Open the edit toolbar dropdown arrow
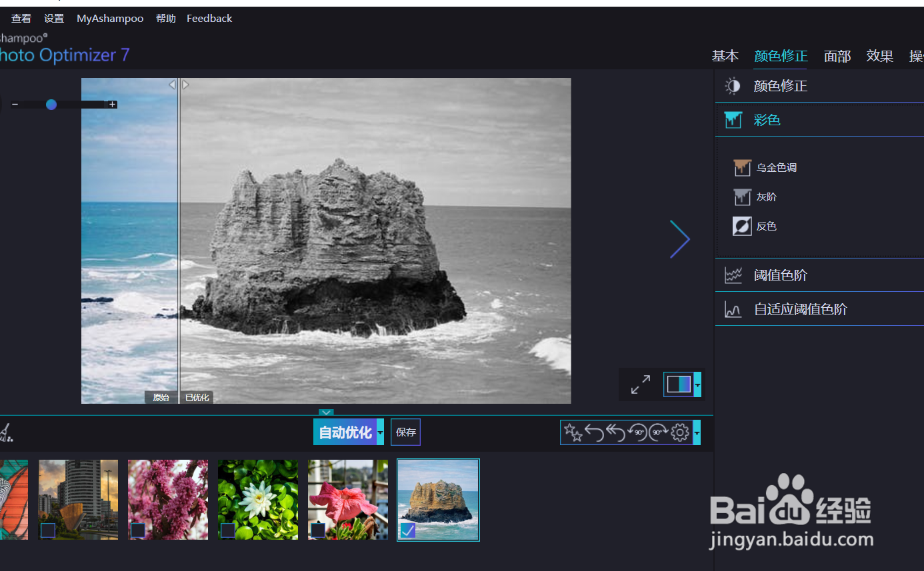This screenshot has width=924, height=571. pos(697,433)
